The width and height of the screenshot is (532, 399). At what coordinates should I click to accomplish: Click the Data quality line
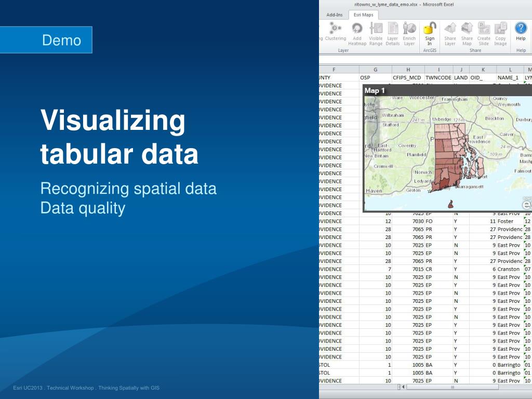point(83,208)
